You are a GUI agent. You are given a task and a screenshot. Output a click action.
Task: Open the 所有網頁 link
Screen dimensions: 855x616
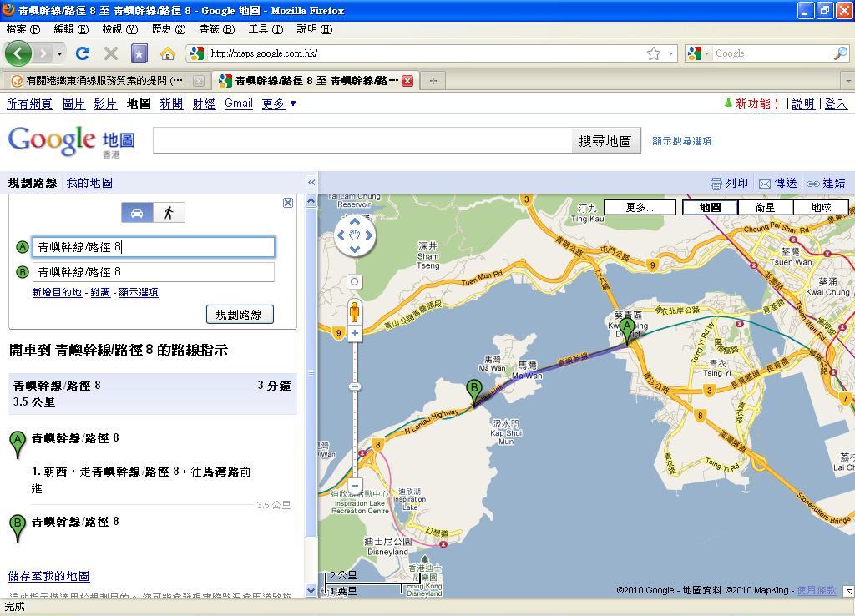[x=29, y=104]
